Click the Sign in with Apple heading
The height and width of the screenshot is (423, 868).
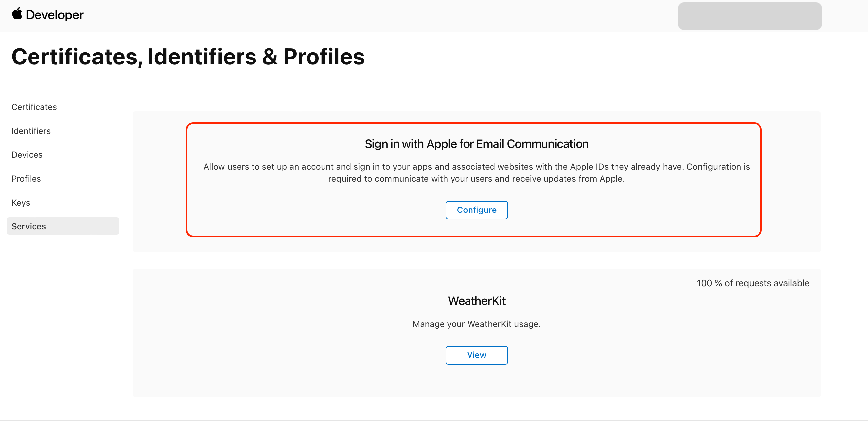click(x=476, y=144)
